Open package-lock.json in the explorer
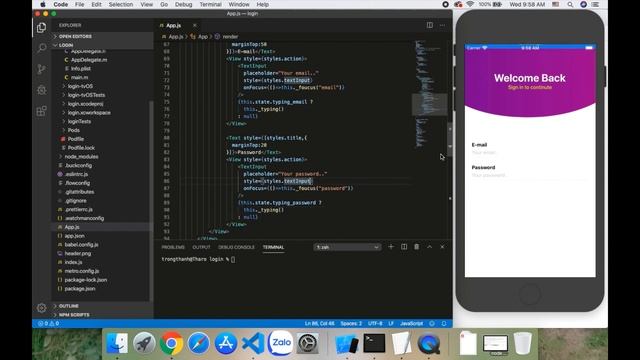640x360 pixels. 86,280
